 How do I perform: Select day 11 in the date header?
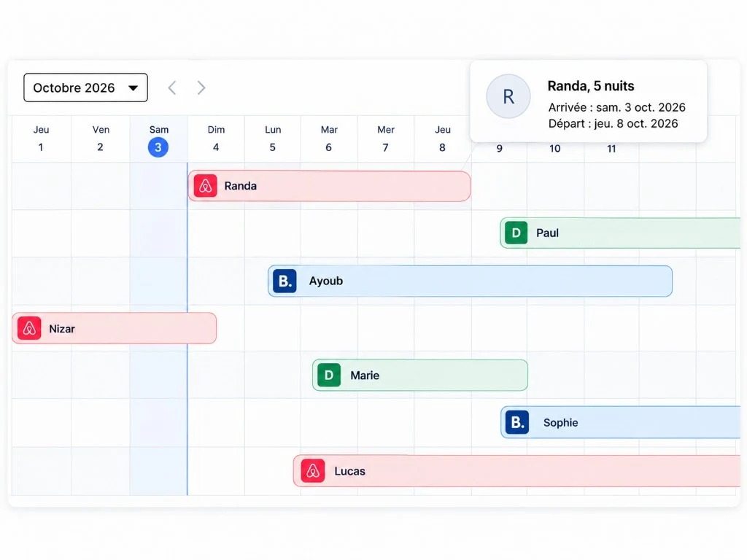[x=611, y=149]
